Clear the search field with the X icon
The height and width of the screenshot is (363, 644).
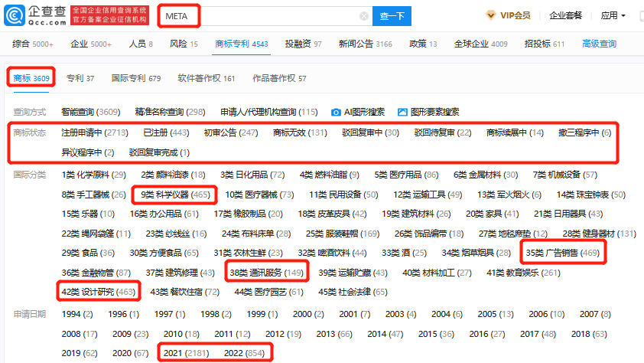point(364,16)
